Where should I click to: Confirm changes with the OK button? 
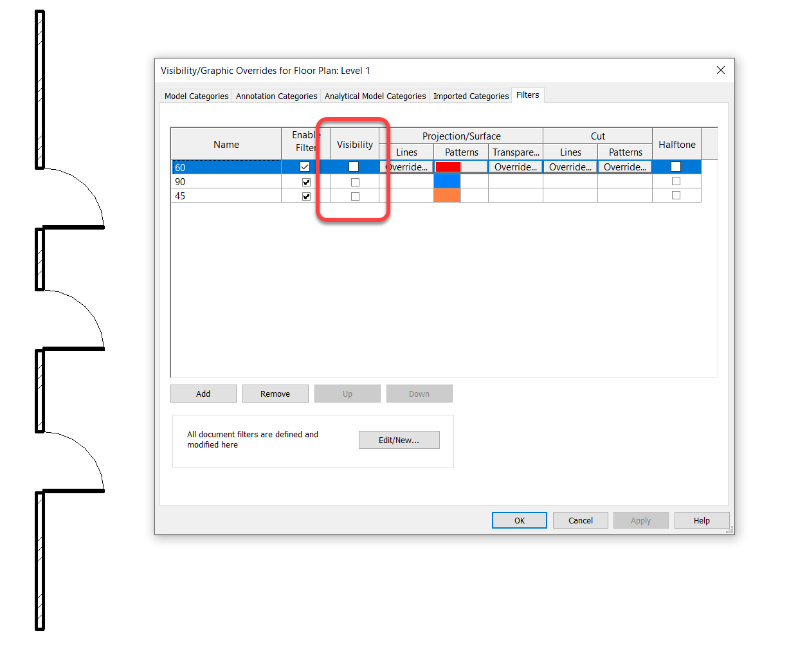pyautogui.click(x=519, y=520)
